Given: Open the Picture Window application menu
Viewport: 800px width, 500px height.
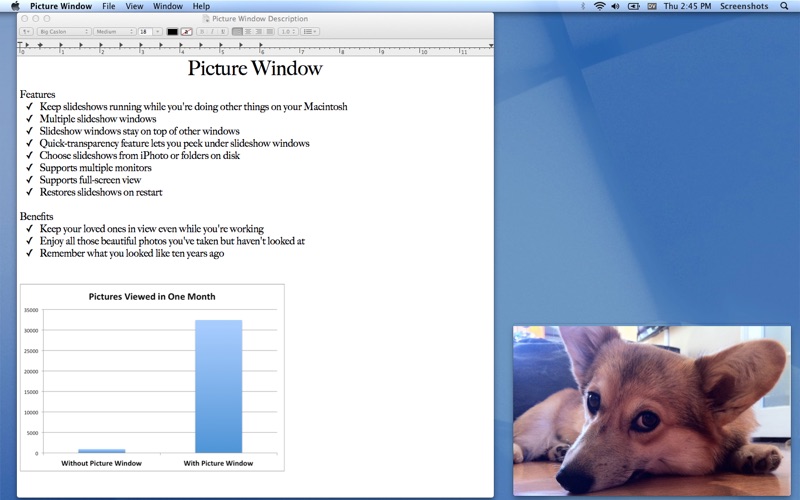Looking at the screenshot, I should tap(61, 6).
